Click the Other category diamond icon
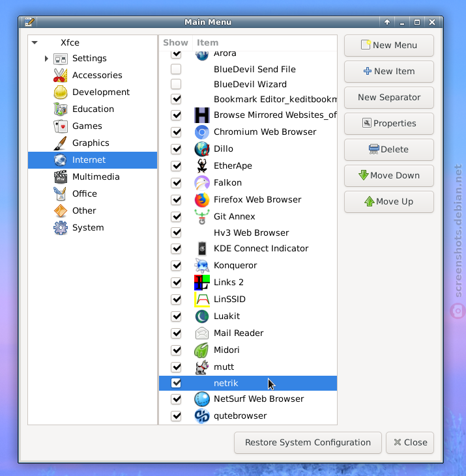This screenshot has height=476, width=466. pyautogui.click(x=61, y=211)
